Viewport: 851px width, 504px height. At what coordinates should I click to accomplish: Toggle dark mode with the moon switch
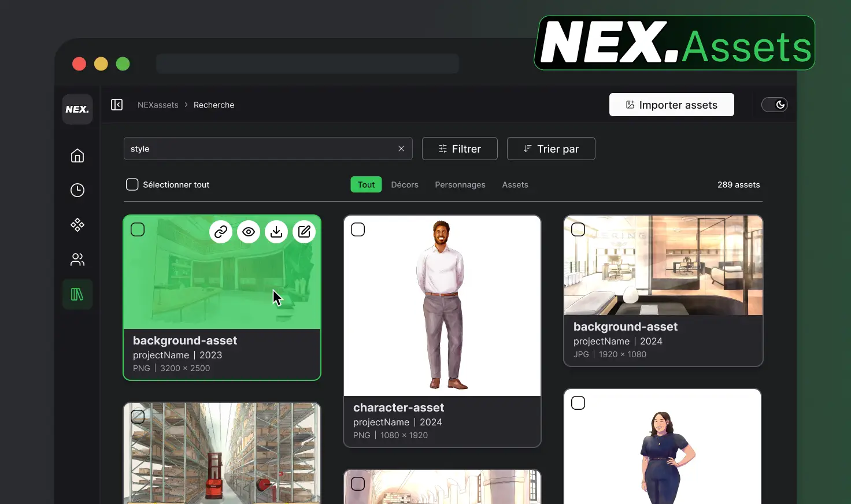(775, 105)
